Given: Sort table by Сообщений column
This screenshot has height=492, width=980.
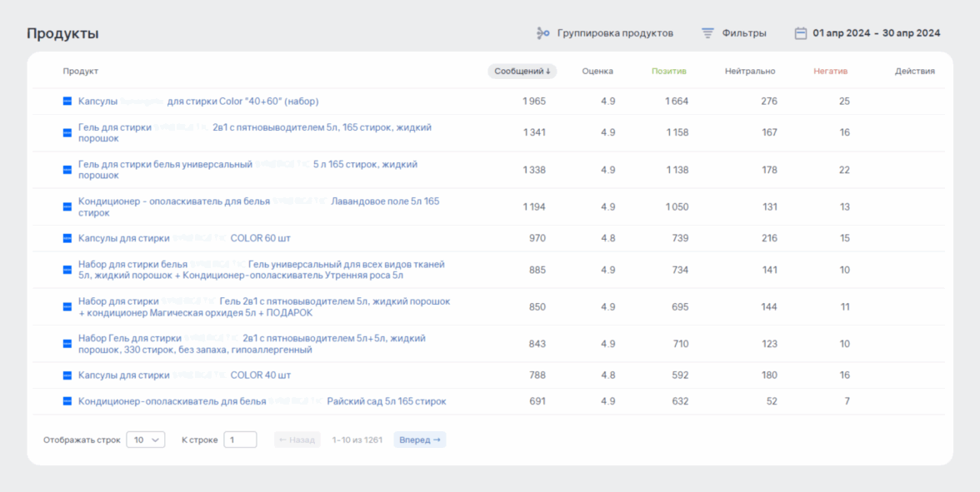Looking at the screenshot, I should (x=522, y=72).
